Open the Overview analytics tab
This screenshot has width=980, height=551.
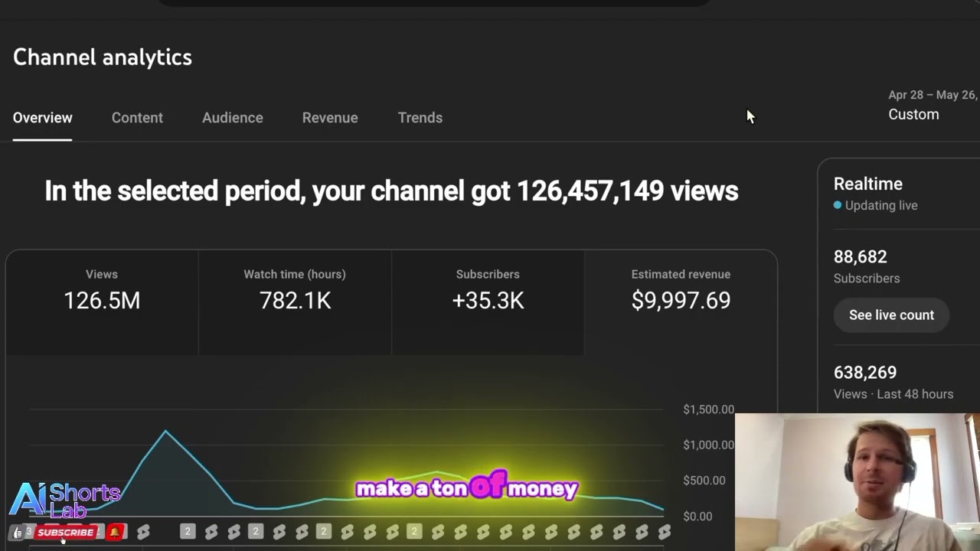pyautogui.click(x=42, y=118)
